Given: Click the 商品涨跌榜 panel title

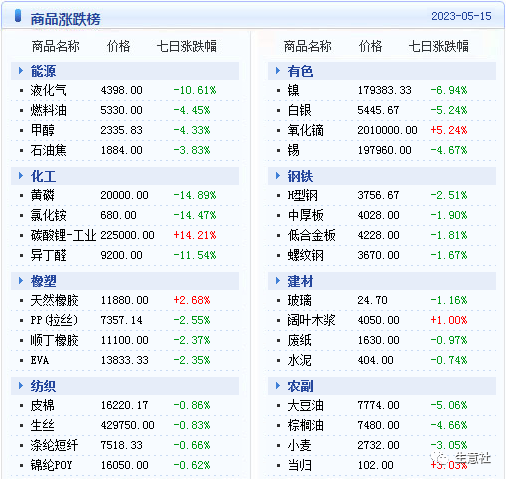Looking at the screenshot, I should tap(65, 19).
